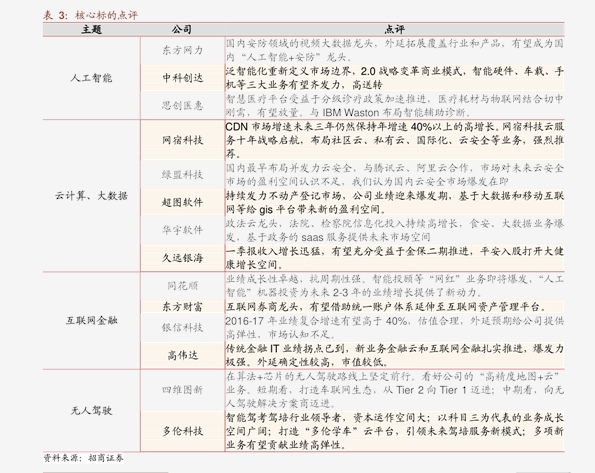
Task: Click company name 网宿科技
Action: tap(183, 140)
